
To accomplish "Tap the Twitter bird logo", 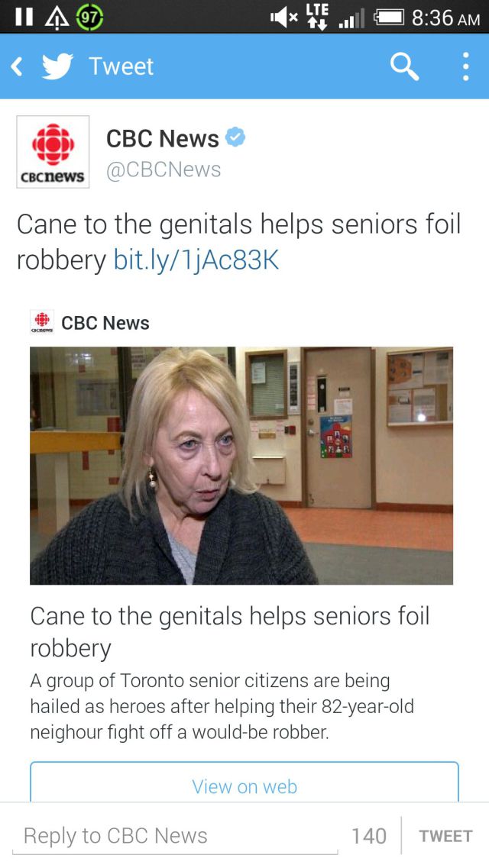I will tap(57, 66).
